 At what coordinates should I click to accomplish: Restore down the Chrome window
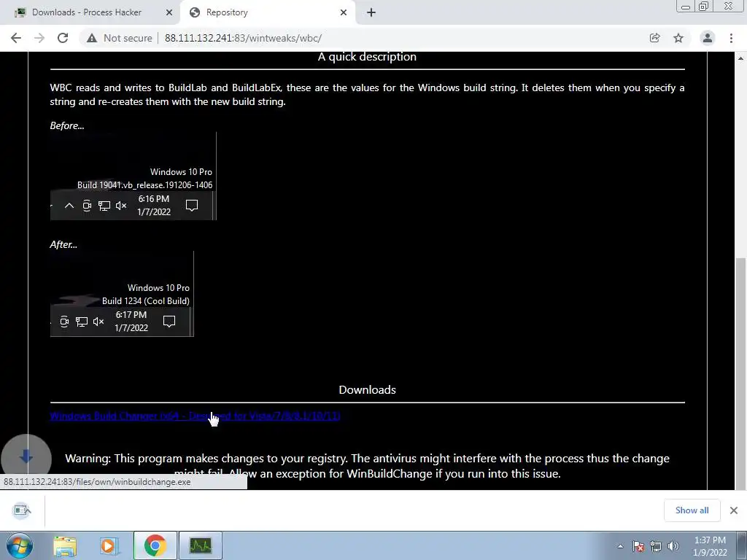pos(703,7)
